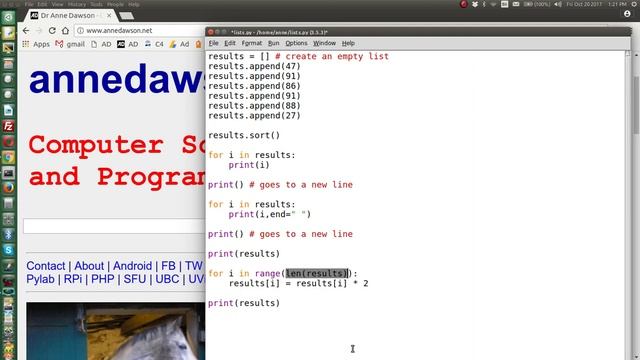Open the IDLE Run menu
This screenshot has height=360, width=640.
273,43
